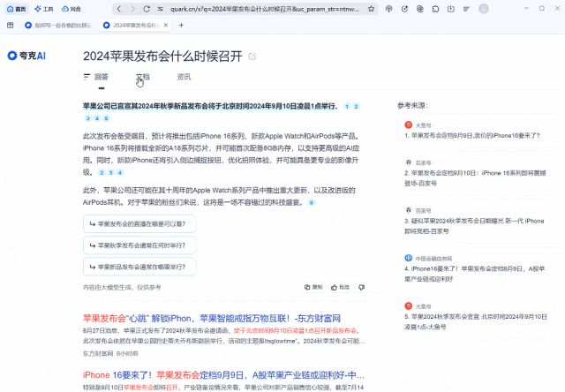Maximize the browser window
Viewport: 565px width, 392px height.
[x=541, y=8]
